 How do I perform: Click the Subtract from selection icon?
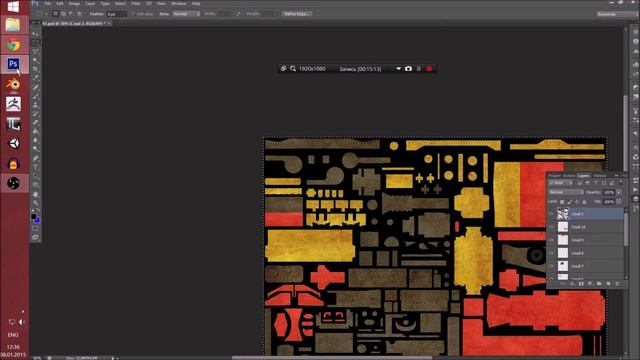click(71, 13)
